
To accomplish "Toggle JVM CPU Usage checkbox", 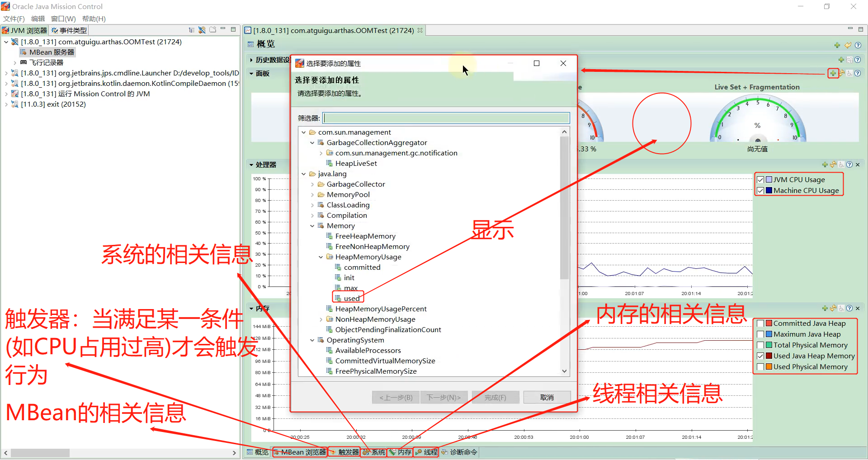I will 760,179.
